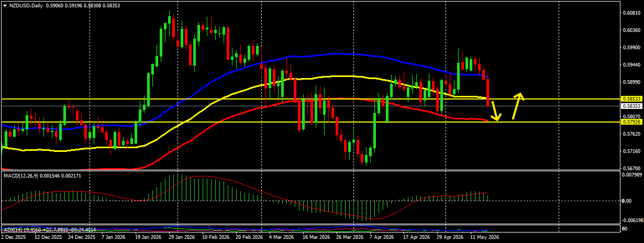644x243 pixels.
Task: Click the 2 Dec 2025 date label
Action: point(14,237)
